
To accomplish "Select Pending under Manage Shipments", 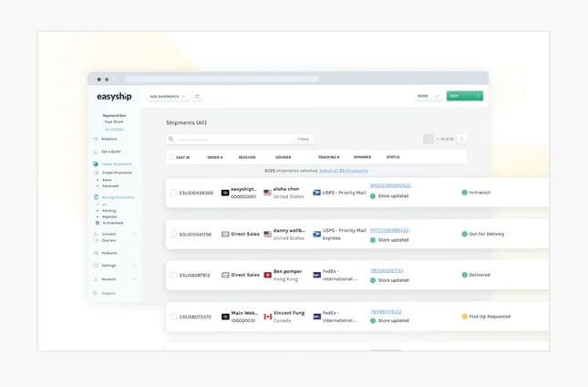I will tap(109, 211).
